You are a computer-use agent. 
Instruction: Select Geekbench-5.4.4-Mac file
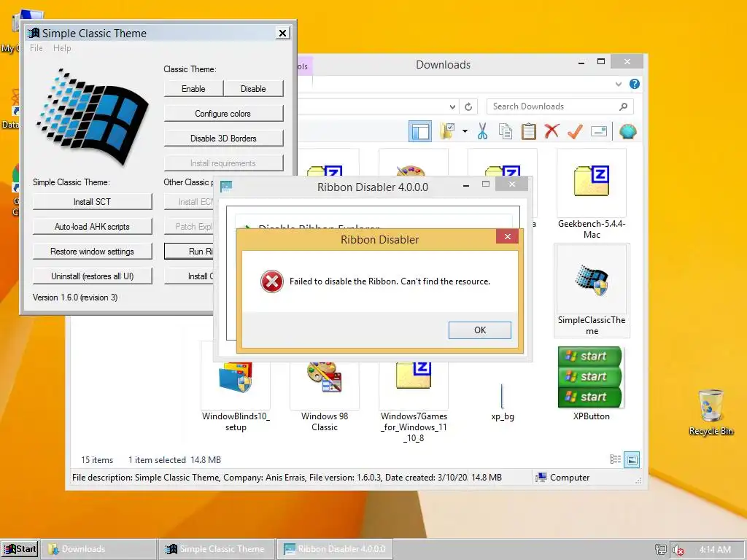tap(592, 194)
